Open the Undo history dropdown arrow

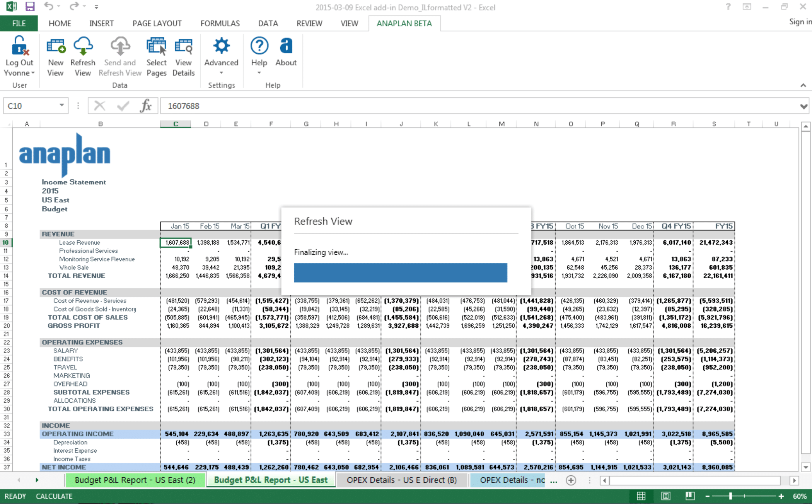point(59,6)
